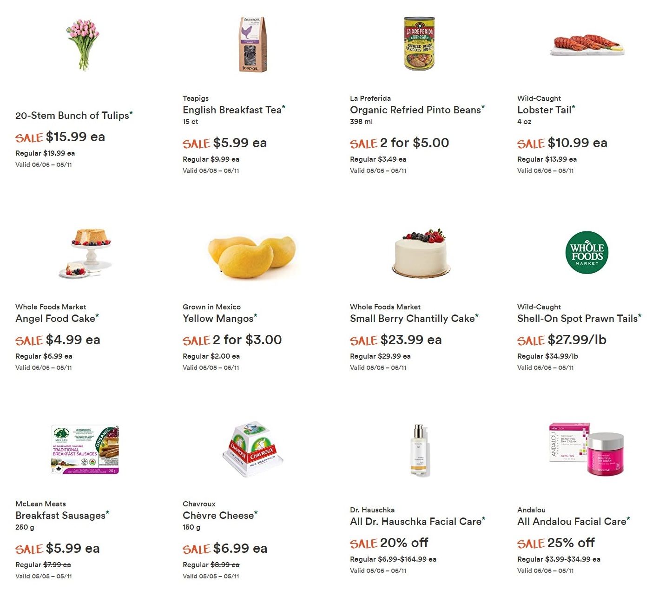
Task: Open the Chèvre Cheese product link
Action: click(x=218, y=516)
